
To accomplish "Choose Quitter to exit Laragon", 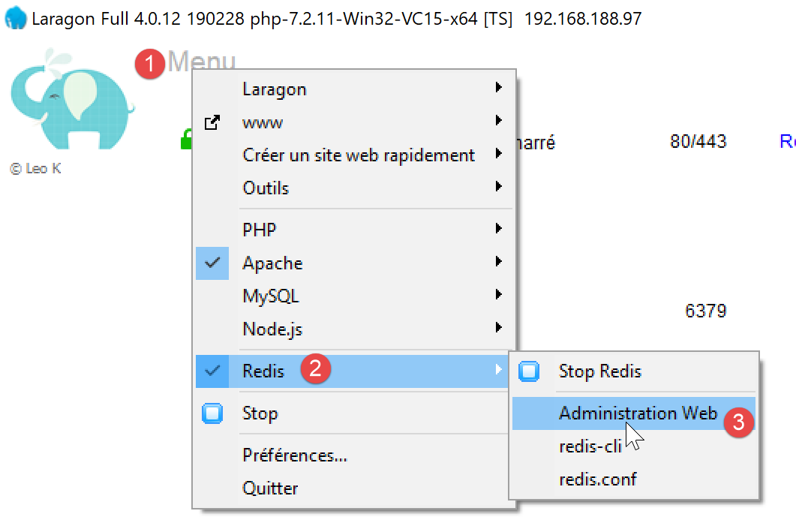I will click(270, 488).
